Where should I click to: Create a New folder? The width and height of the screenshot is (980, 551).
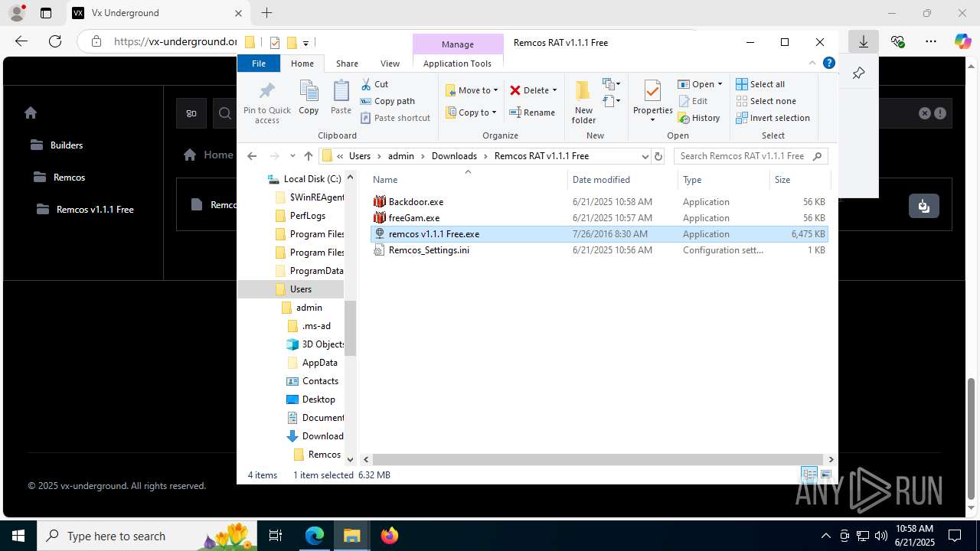pyautogui.click(x=583, y=102)
